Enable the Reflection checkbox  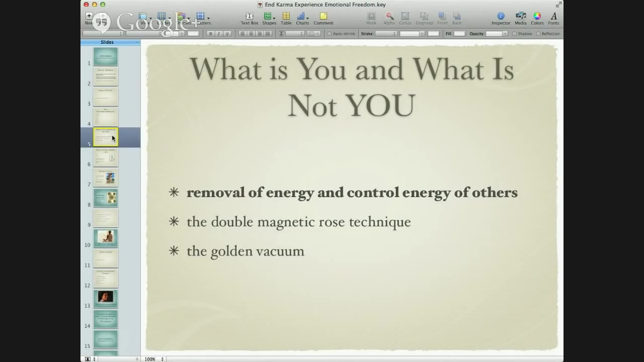pyautogui.click(x=538, y=34)
